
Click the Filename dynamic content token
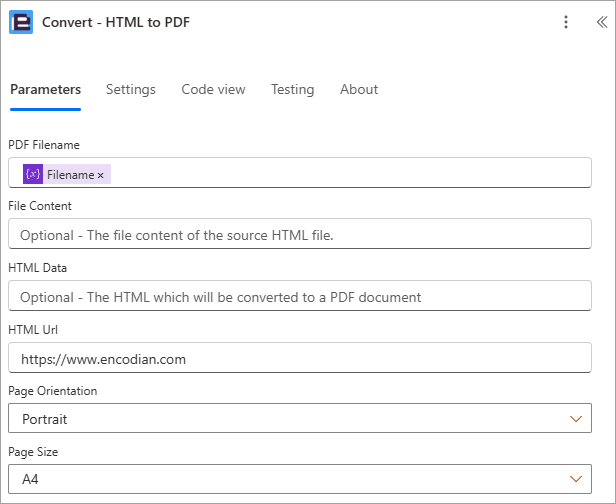coord(67,174)
